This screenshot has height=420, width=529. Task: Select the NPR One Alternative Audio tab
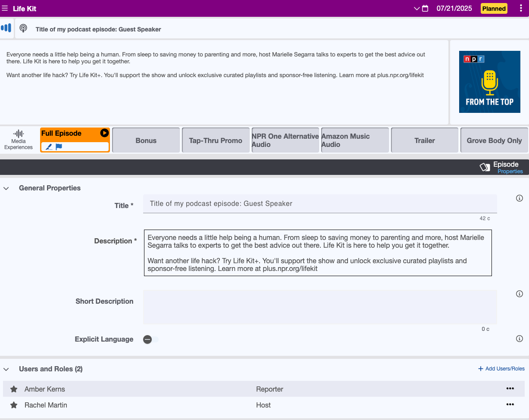tap(285, 140)
